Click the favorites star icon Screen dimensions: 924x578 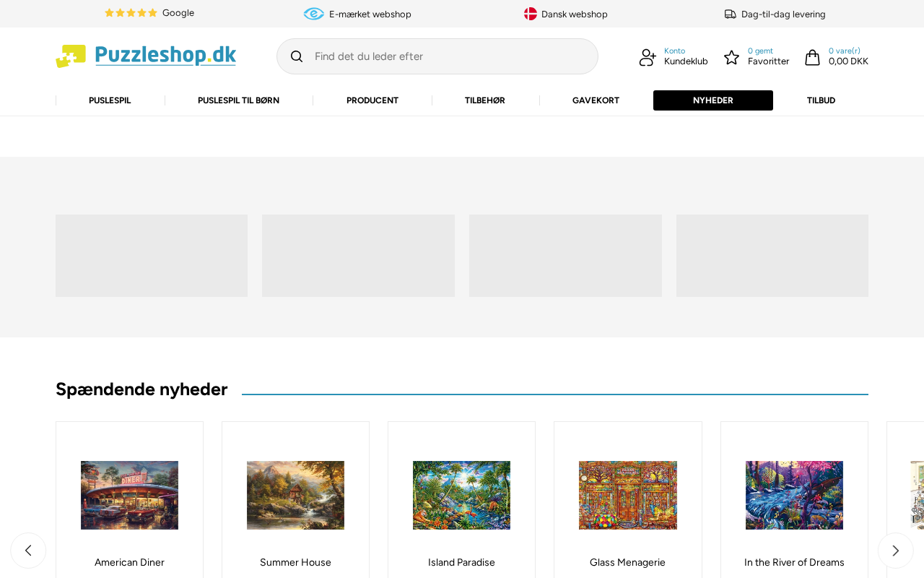pos(732,57)
